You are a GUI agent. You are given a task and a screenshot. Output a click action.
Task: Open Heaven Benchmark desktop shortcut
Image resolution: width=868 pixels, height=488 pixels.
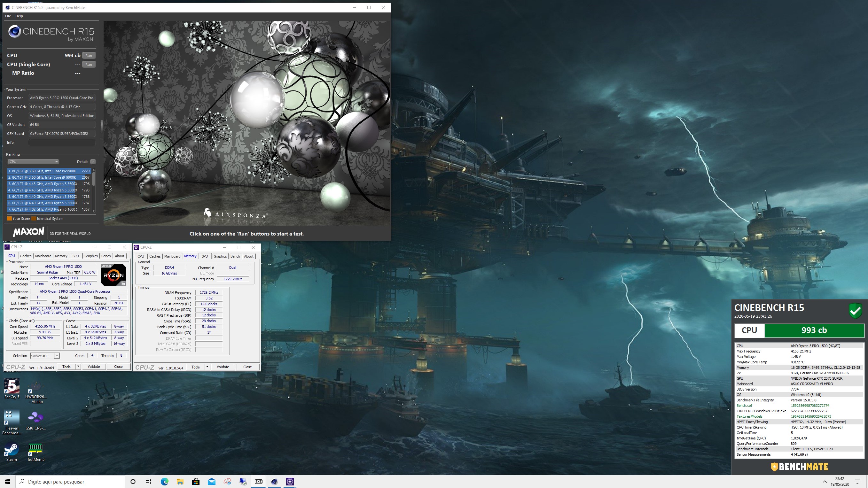pyautogui.click(x=12, y=422)
